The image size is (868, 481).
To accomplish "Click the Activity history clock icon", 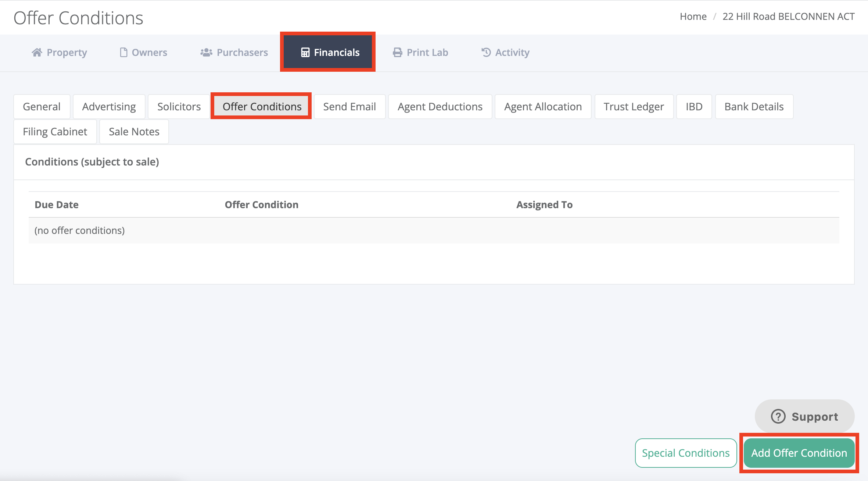I will point(486,53).
